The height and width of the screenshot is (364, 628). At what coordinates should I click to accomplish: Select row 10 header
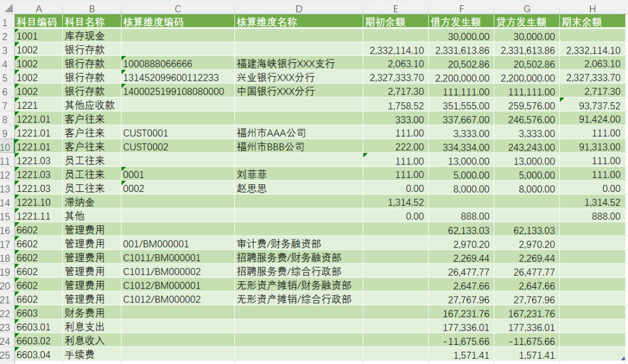click(x=7, y=147)
